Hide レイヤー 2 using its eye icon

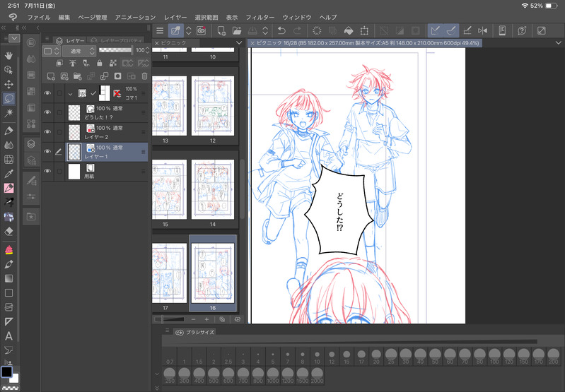coord(47,132)
